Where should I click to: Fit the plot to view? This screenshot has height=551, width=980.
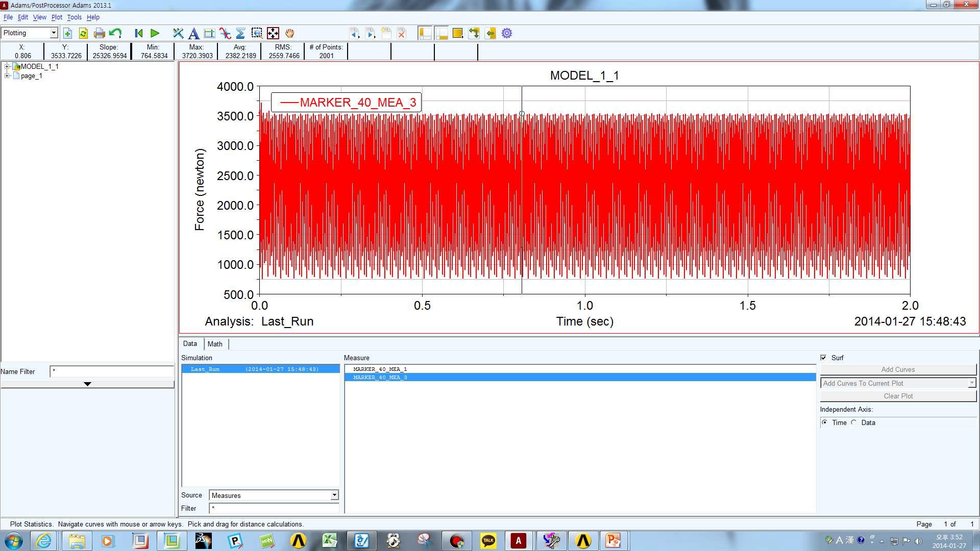click(273, 34)
